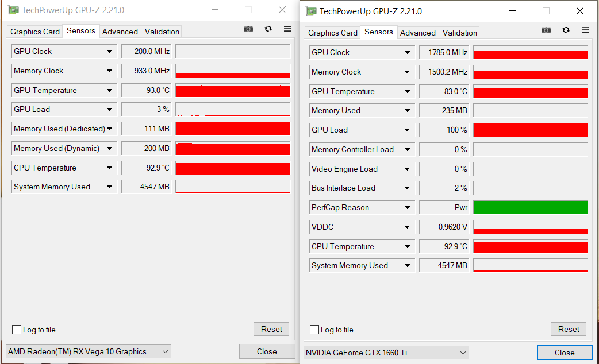Expand the Memory Used (Dedicated) dropdown

(x=109, y=129)
